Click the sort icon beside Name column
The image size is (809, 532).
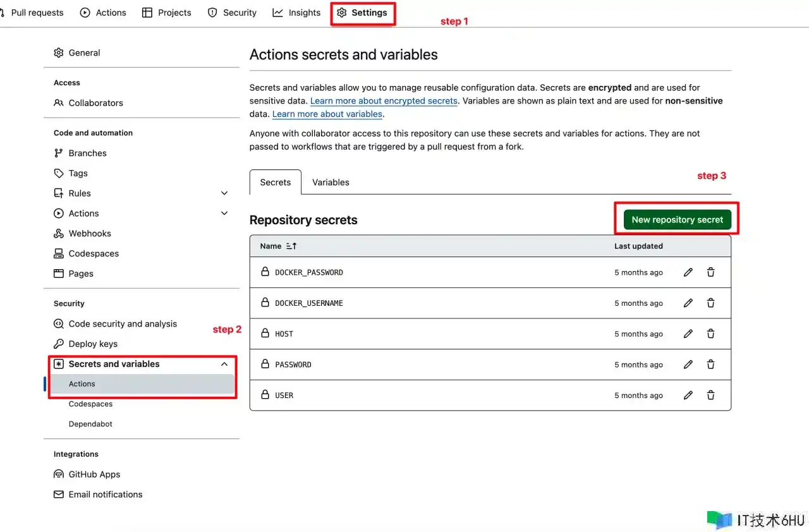pos(291,246)
